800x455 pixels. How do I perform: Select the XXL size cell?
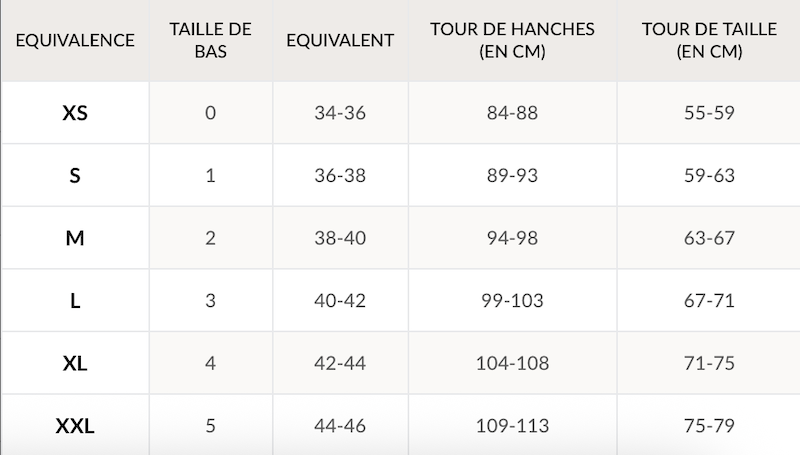tap(75, 426)
